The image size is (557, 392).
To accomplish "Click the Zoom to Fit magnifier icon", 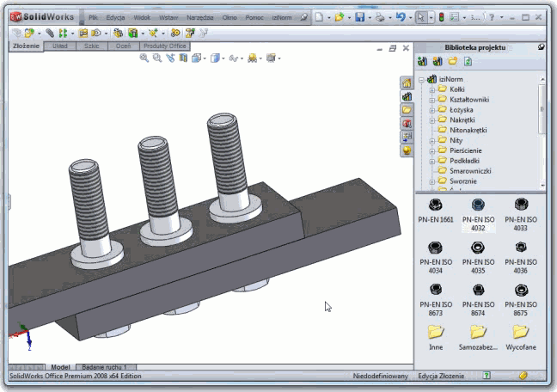I will point(144,58).
